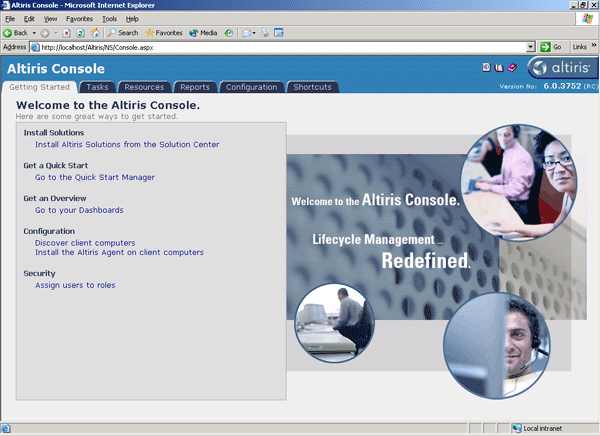This screenshot has width=600, height=436.
Task: Click Install Altiris Solutions from Solution Center
Action: (x=127, y=144)
